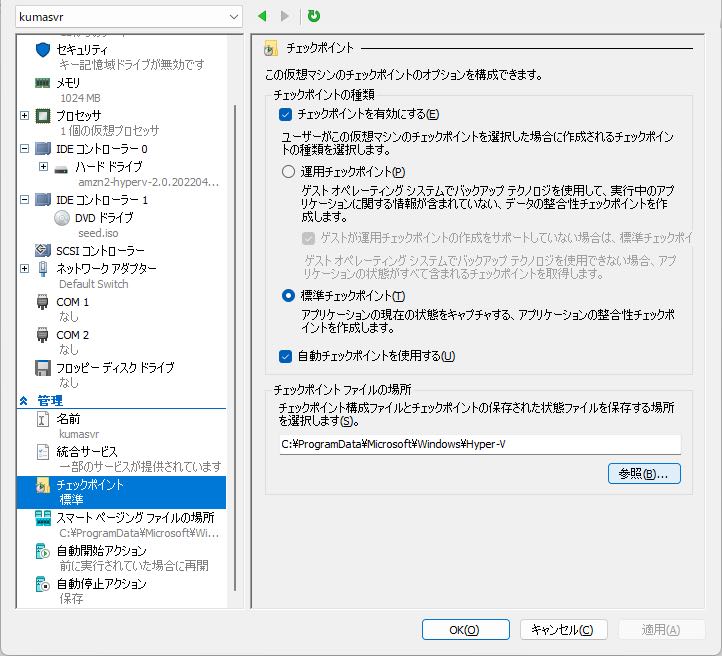Select the security shield icon

[43, 50]
